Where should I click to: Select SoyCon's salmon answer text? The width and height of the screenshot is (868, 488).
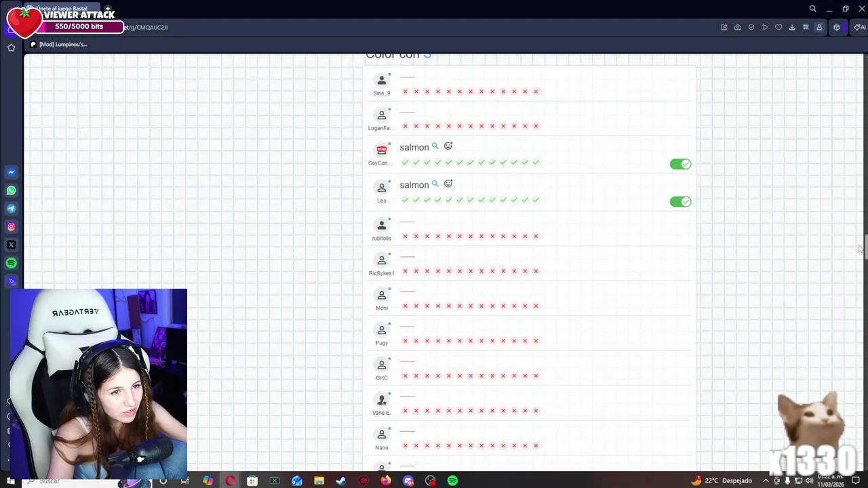[x=414, y=147]
